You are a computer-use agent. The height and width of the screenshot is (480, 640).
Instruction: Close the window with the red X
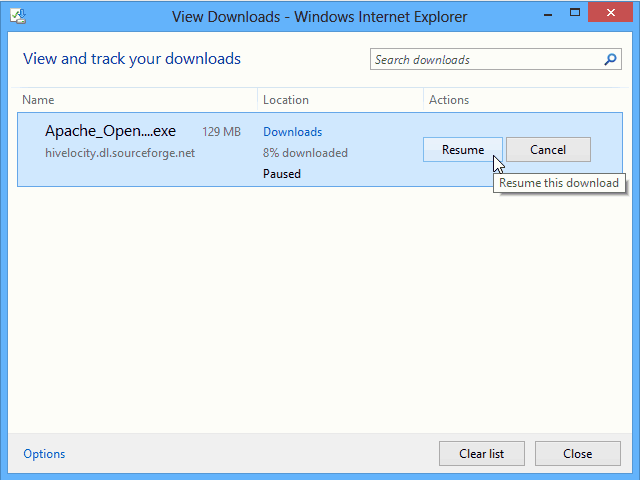611,13
